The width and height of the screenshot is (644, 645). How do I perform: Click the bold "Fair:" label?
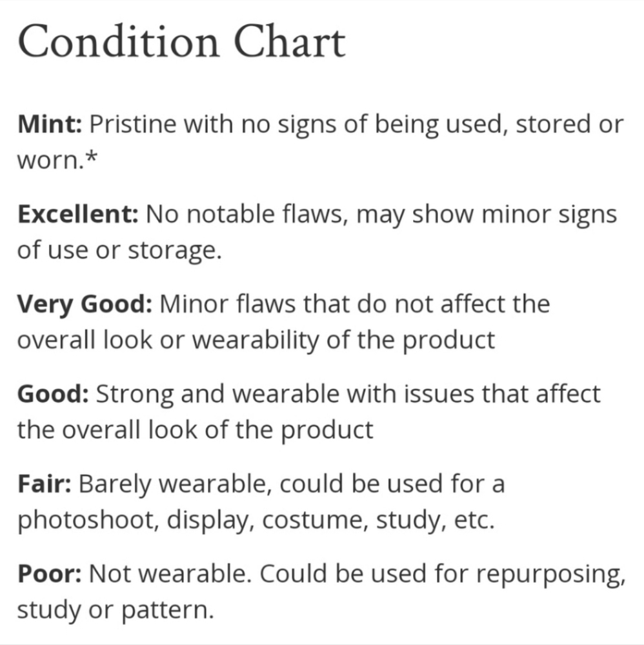[44, 483]
